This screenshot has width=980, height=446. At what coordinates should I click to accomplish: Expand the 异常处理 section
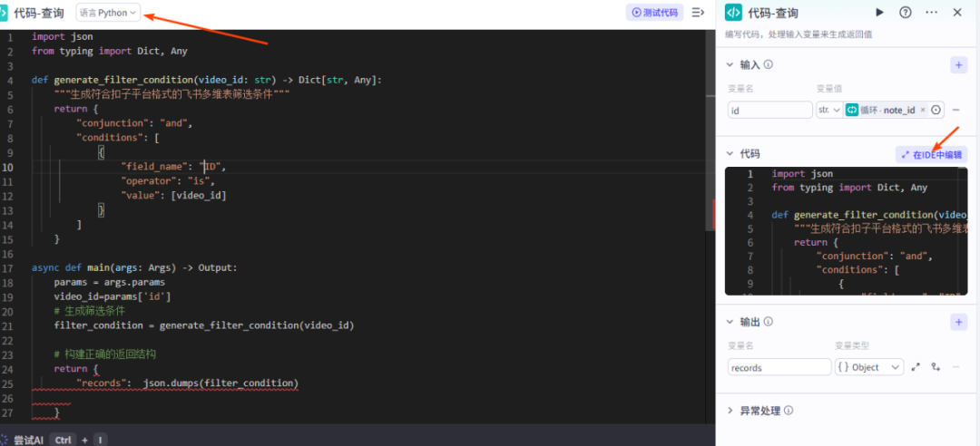(x=731, y=411)
